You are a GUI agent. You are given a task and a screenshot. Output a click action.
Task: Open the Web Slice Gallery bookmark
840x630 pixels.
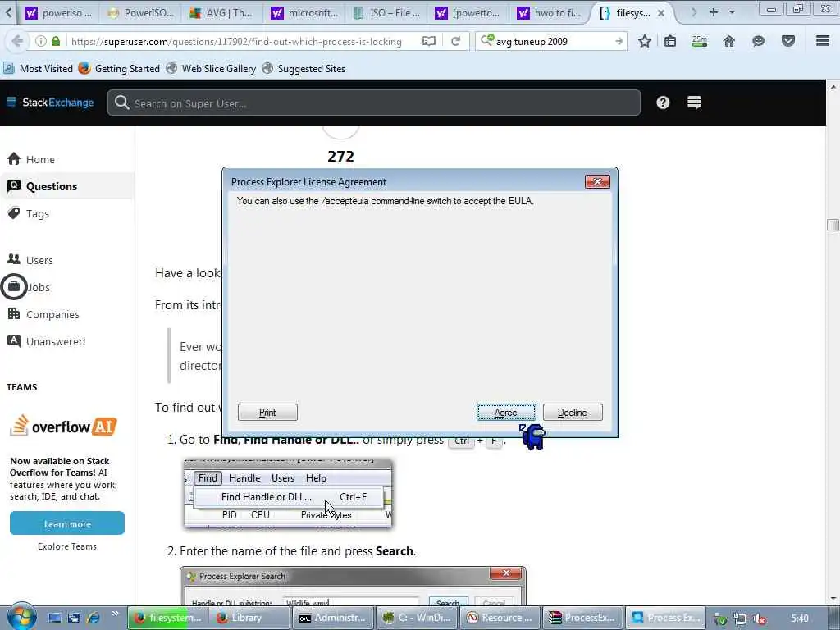tap(211, 69)
